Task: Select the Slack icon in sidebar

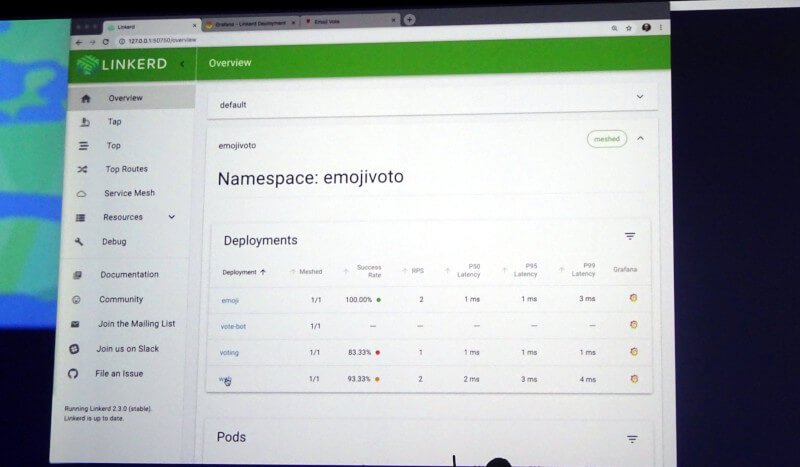Action: [x=74, y=349]
